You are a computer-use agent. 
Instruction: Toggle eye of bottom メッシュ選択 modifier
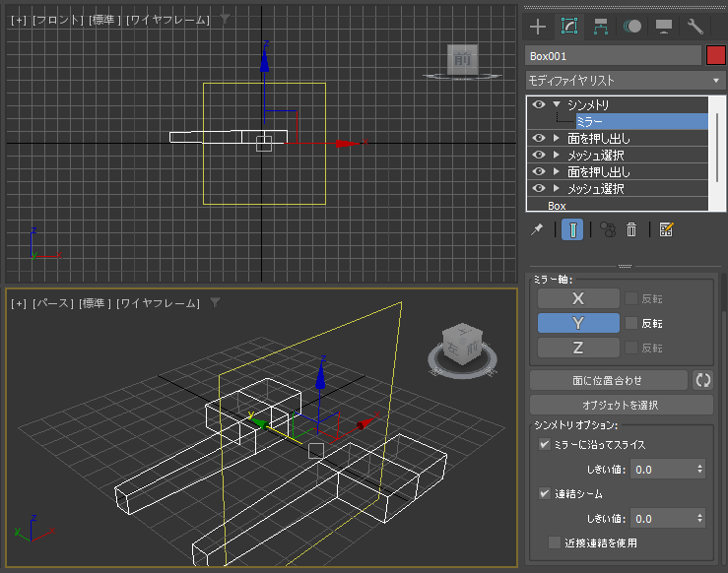(539, 188)
